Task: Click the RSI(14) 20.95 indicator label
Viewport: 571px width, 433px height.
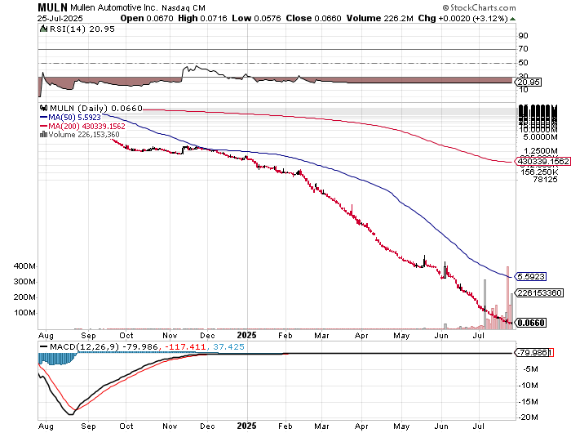Action: point(82,29)
